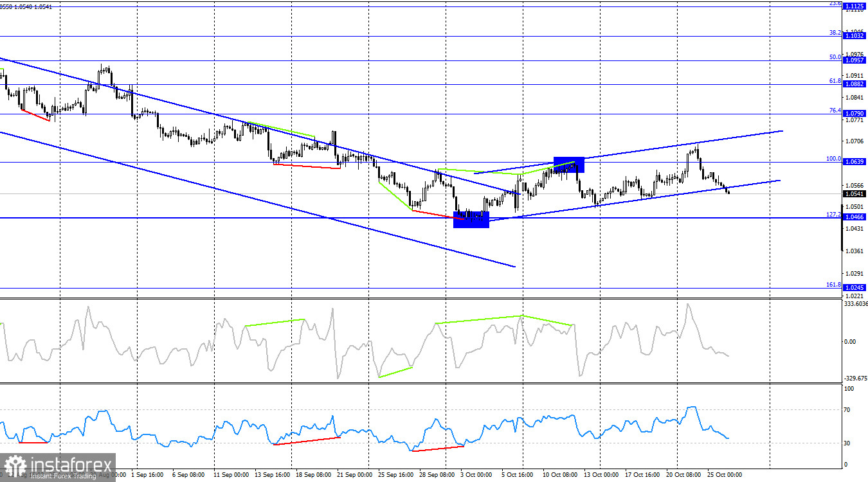Click the 127.2 Fibonacci level label
Viewport: 868px width, 482px height.
coord(834,214)
